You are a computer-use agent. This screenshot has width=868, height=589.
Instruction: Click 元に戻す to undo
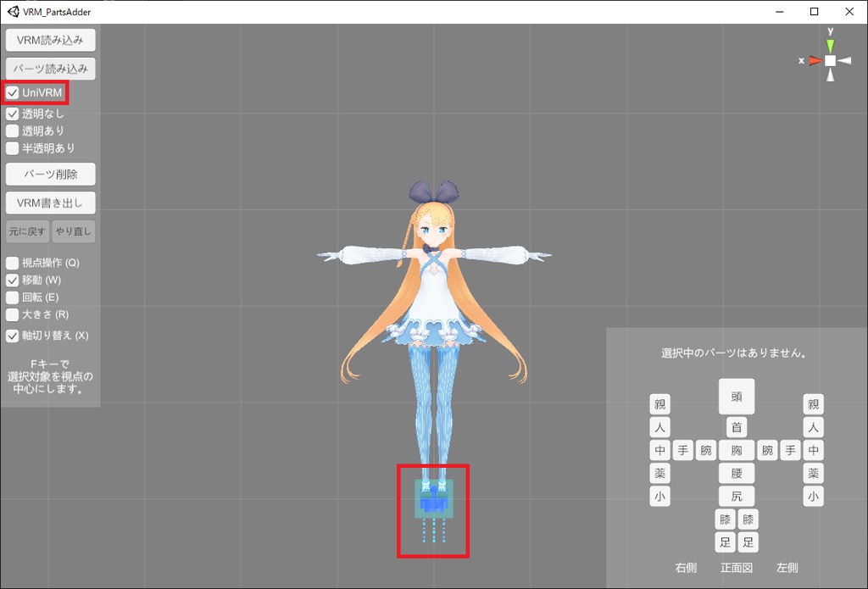click(26, 231)
